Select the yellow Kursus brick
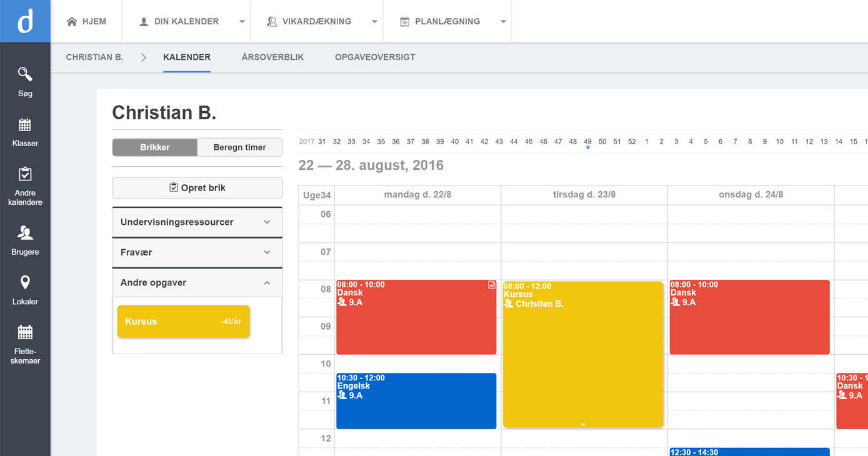The height and width of the screenshot is (456, 868). tap(184, 322)
